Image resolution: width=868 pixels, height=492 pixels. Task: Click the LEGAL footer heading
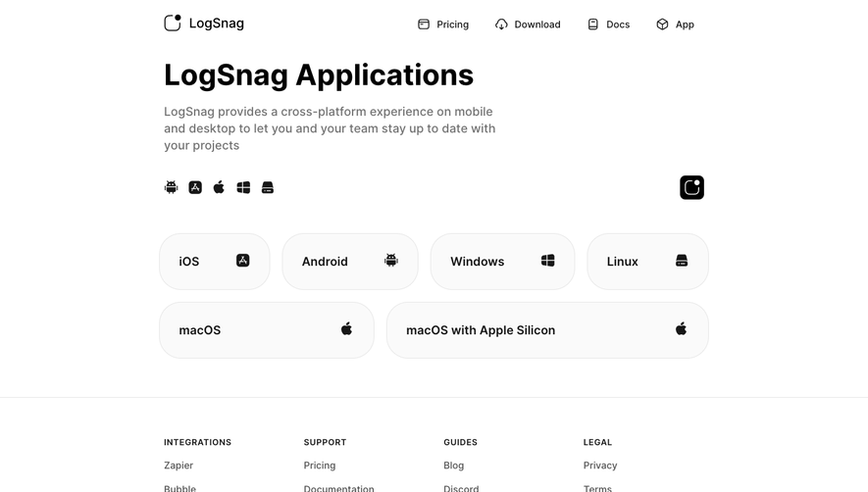597,442
